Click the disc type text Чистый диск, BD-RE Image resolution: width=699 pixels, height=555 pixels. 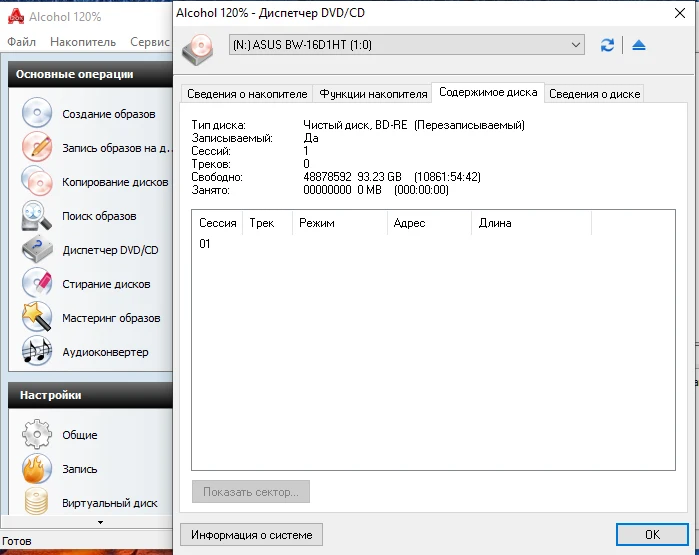(355, 125)
